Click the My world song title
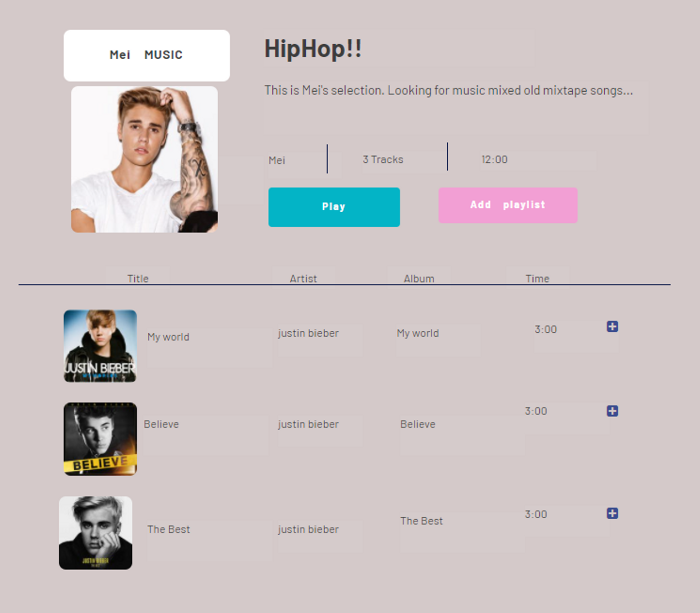This screenshot has width=700, height=613. [x=168, y=337]
